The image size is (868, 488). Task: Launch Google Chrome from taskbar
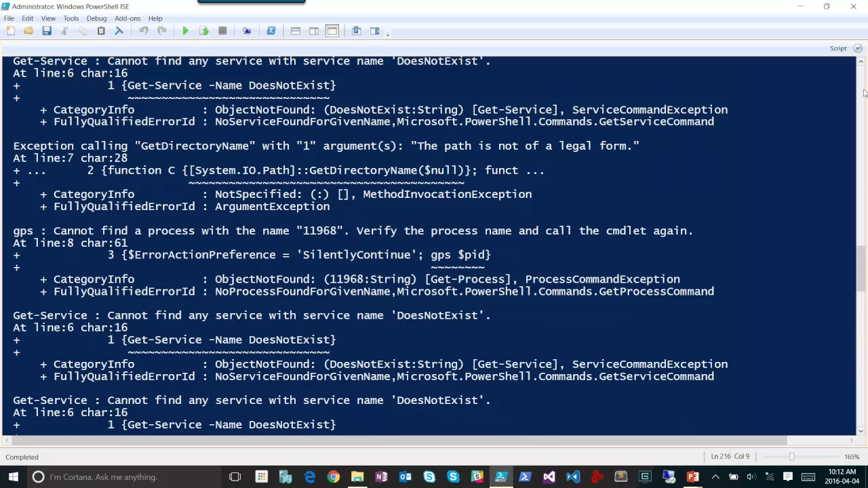(x=334, y=477)
